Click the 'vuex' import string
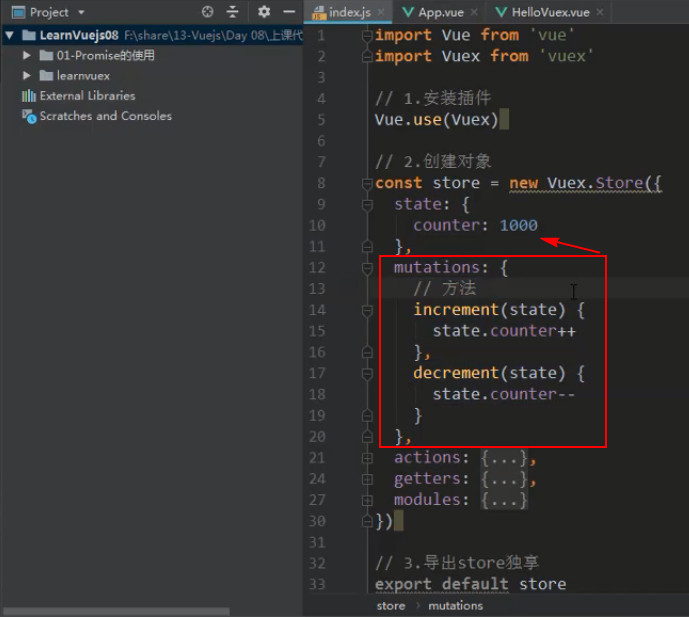 point(566,56)
